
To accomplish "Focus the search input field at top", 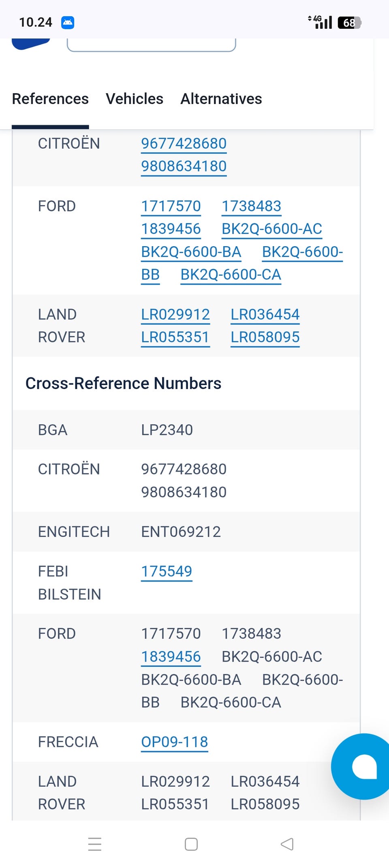I will click(x=151, y=45).
